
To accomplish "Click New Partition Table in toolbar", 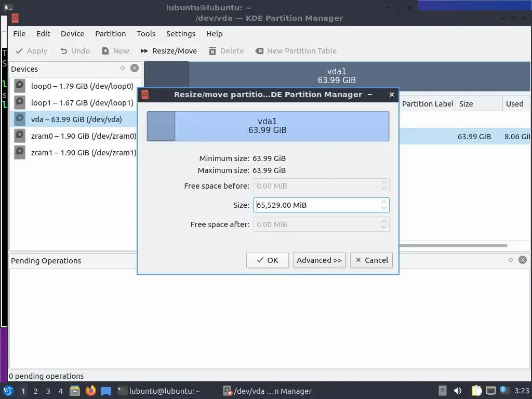I will 296,51.
